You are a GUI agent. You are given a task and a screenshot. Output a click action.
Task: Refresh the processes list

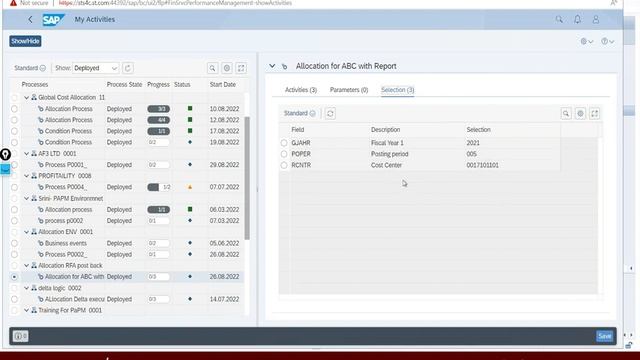point(128,68)
